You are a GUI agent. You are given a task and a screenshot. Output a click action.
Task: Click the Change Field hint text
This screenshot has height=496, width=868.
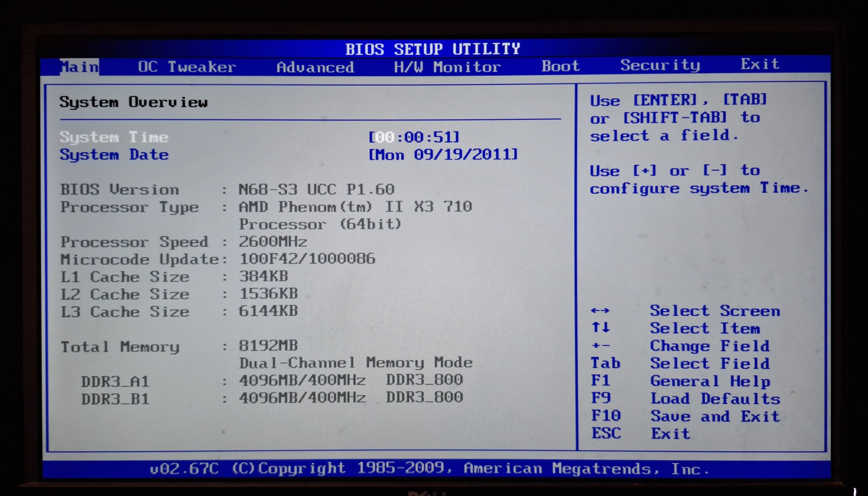click(710, 346)
